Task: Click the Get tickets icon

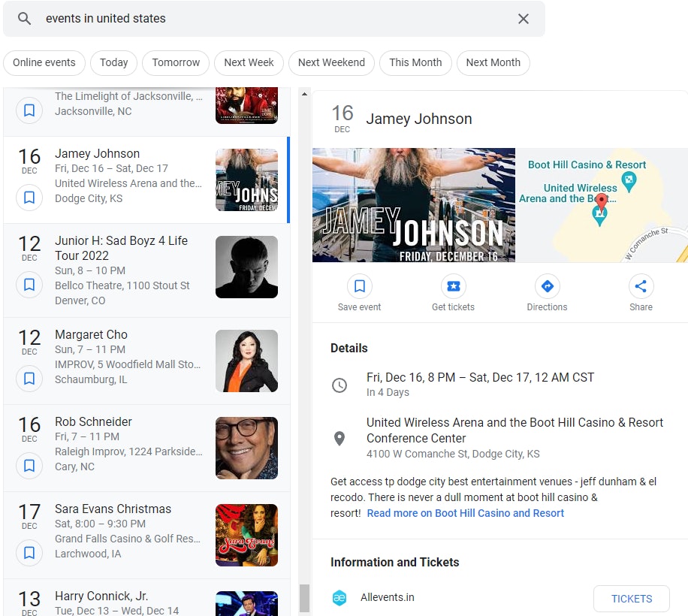Action: click(x=453, y=286)
